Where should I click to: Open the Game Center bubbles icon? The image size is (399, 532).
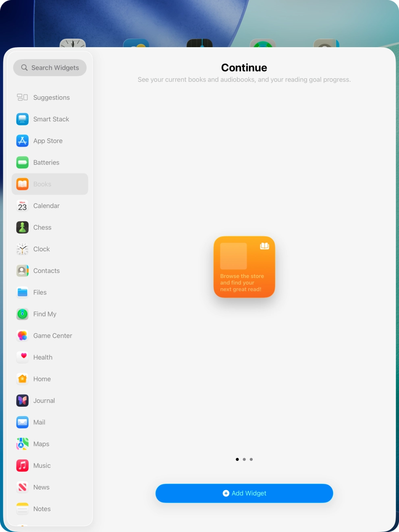[23, 336]
